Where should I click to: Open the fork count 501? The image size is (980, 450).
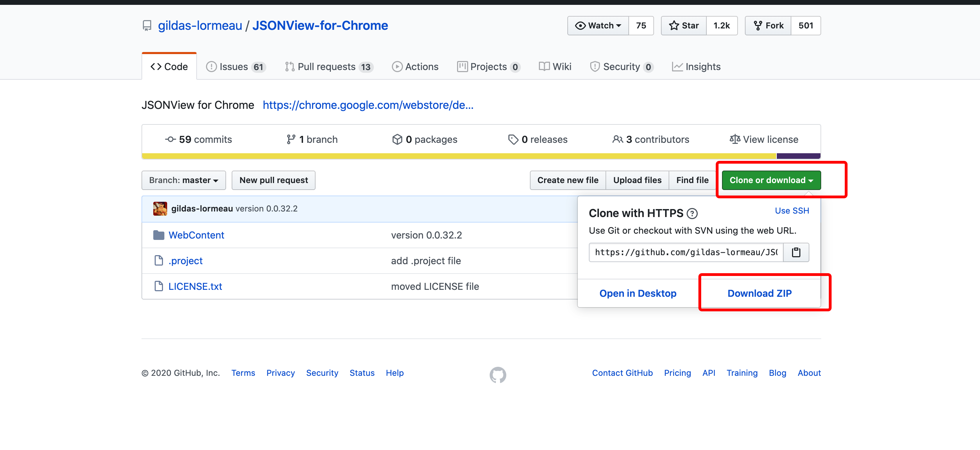(806, 26)
